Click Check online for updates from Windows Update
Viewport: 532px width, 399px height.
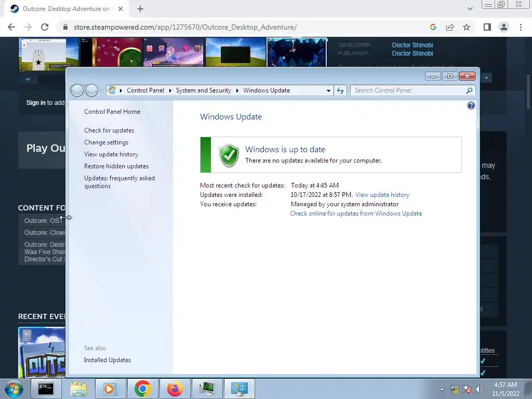tap(356, 214)
